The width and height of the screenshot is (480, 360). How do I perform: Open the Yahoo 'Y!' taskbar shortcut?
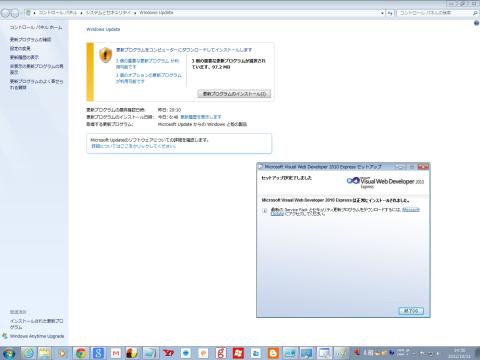tap(168, 353)
